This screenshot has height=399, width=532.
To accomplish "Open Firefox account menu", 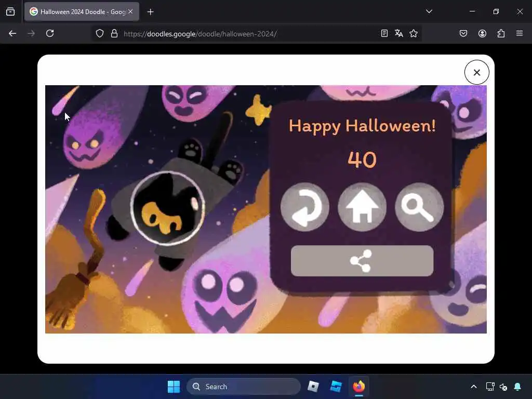I will click(x=482, y=33).
